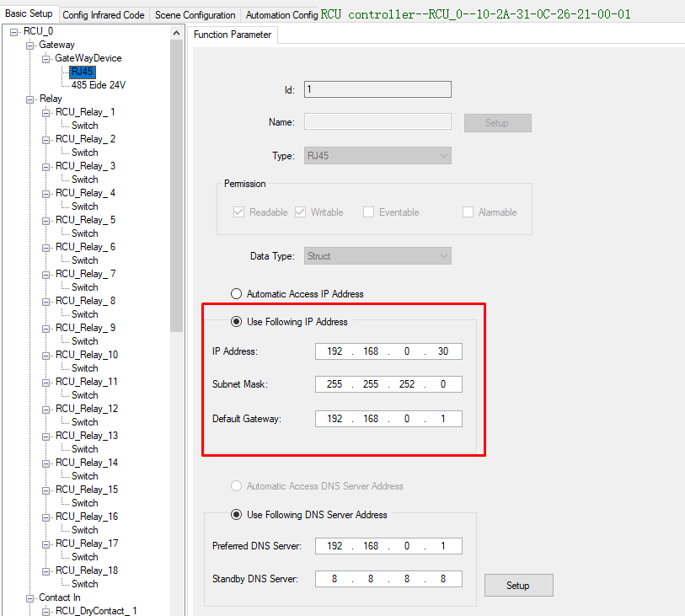
Task: Select Switch under RCU_Relay_ 1
Action: [84, 126]
